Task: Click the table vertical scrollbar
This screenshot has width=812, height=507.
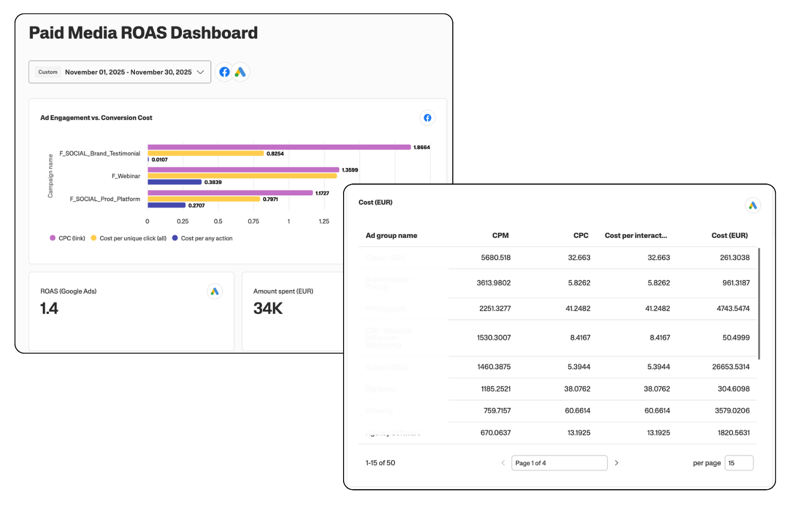Action: click(x=759, y=304)
